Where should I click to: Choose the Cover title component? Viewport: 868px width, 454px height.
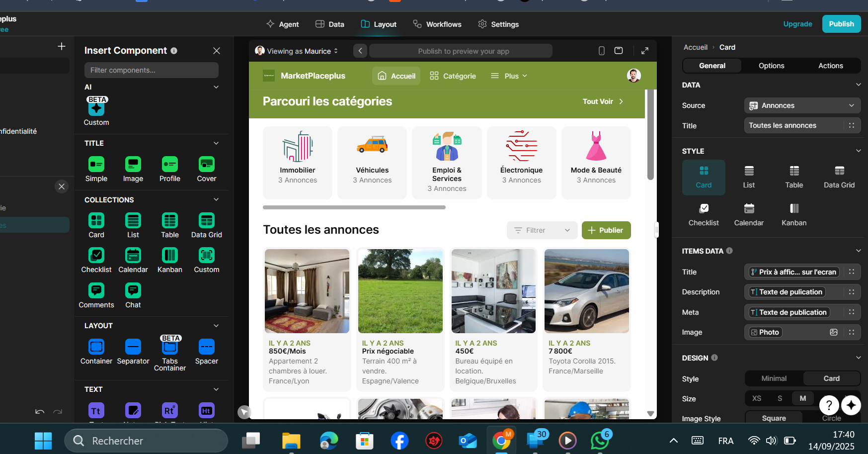click(206, 169)
